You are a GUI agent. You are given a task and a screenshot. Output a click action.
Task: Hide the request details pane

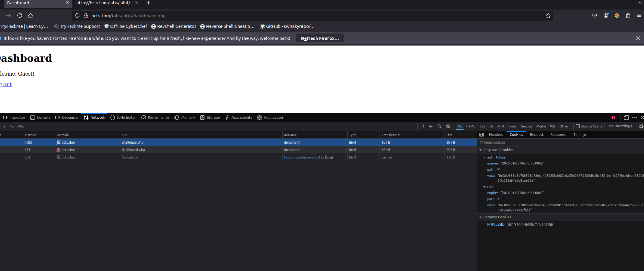click(x=481, y=135)
